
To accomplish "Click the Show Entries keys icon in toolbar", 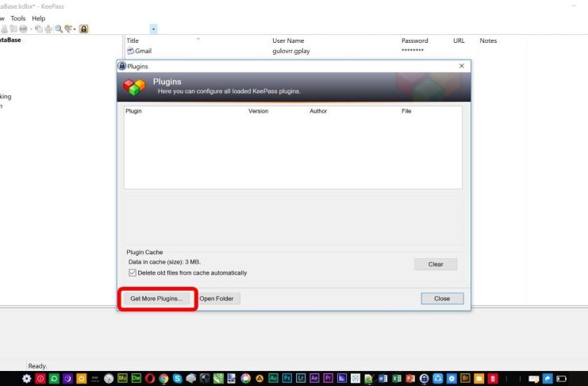I will coord(68,29).
